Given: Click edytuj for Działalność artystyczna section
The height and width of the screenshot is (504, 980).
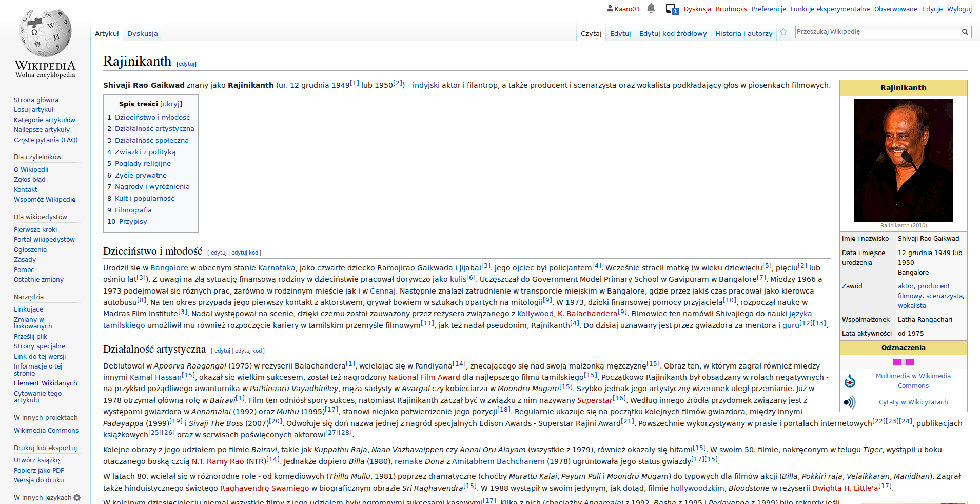Looking at the screenshot, I should click(x=222, y=351).
